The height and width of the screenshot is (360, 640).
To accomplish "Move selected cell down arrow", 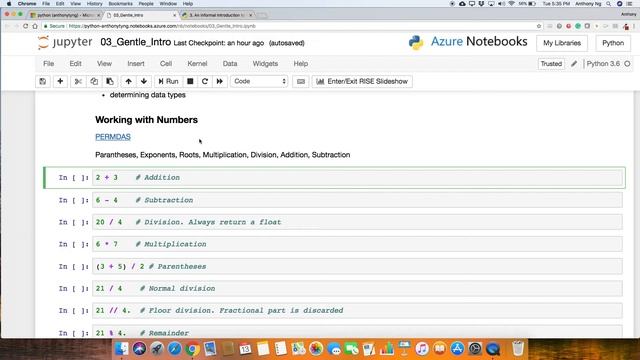I will click(144, 81).
